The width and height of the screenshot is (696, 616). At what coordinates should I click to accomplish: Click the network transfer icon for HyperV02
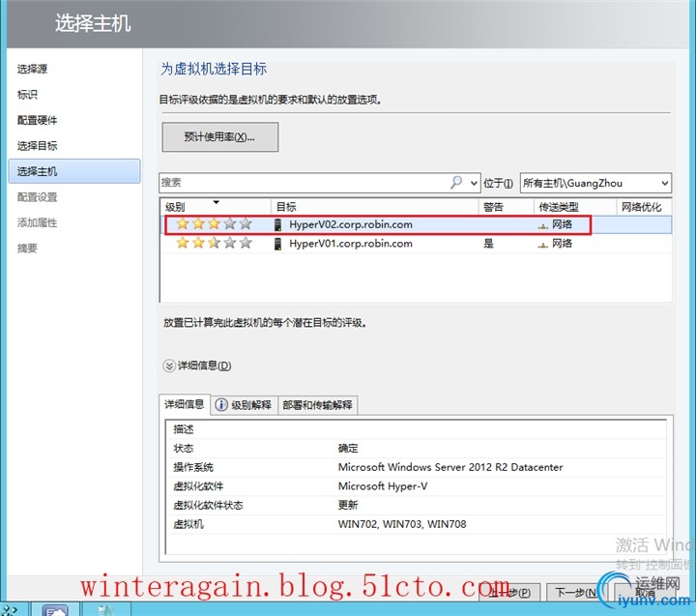pyautogui.click(x=542, y=226)
